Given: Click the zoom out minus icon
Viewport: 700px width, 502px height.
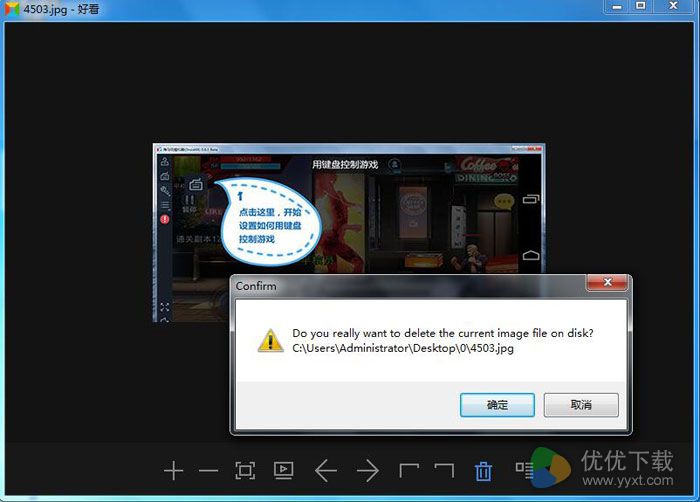Looking at the screenshot, I should 208,471.
